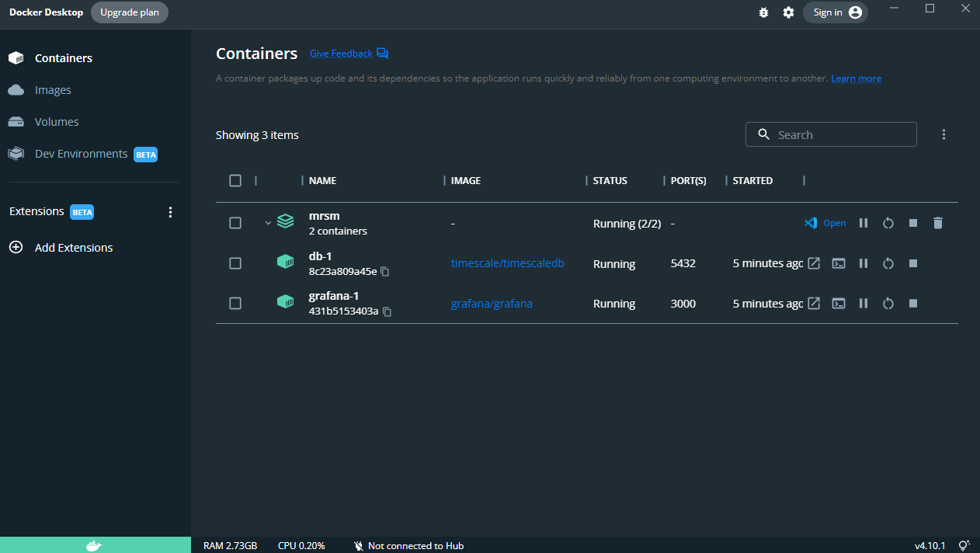Screen dimensions: 980x553
Task: Click port 5432 for db-1
Action: click(x=683, y=263)
